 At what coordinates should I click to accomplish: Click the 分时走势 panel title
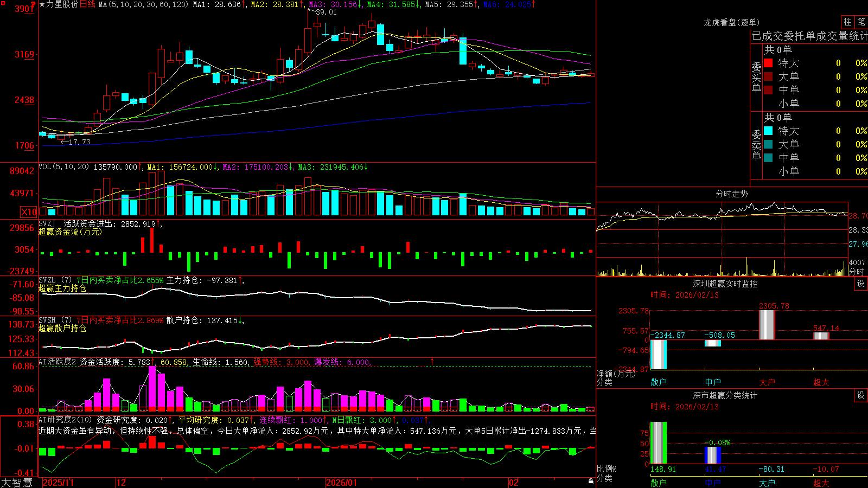pos(731,194)
